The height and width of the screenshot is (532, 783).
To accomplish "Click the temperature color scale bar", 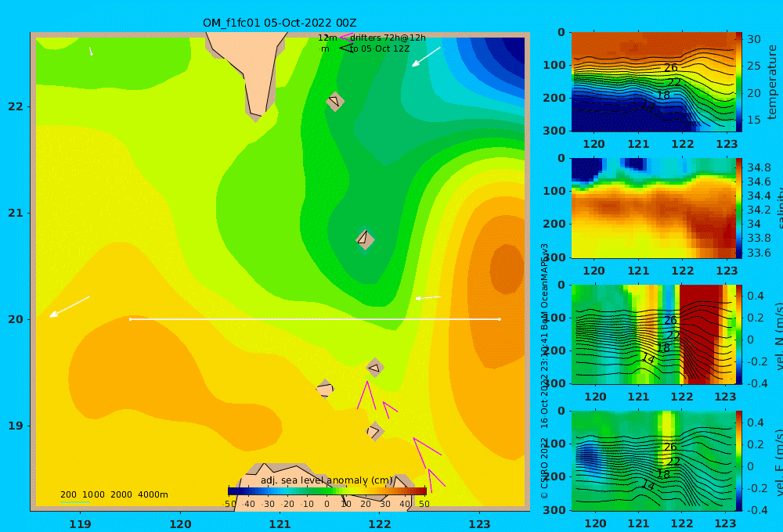I will tap(739, 82).
